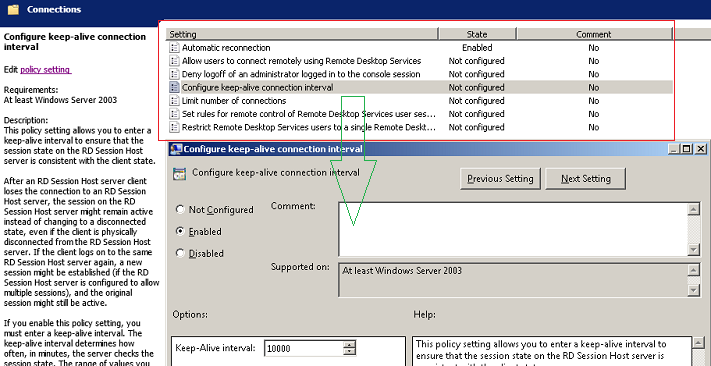This screenshot has height=366, width=711.
Task: Go to Previous Setting
Action: pyautogui.click(x=500, y=179)
